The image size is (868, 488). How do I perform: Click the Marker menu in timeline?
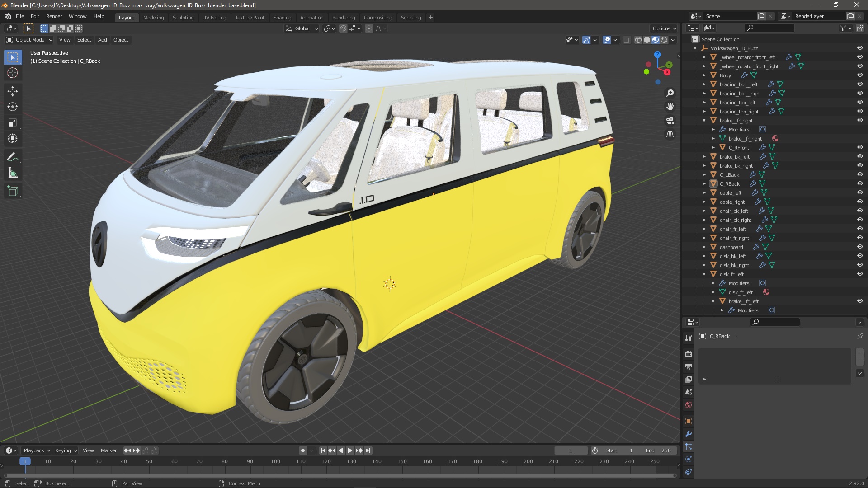tap(108, 450)
